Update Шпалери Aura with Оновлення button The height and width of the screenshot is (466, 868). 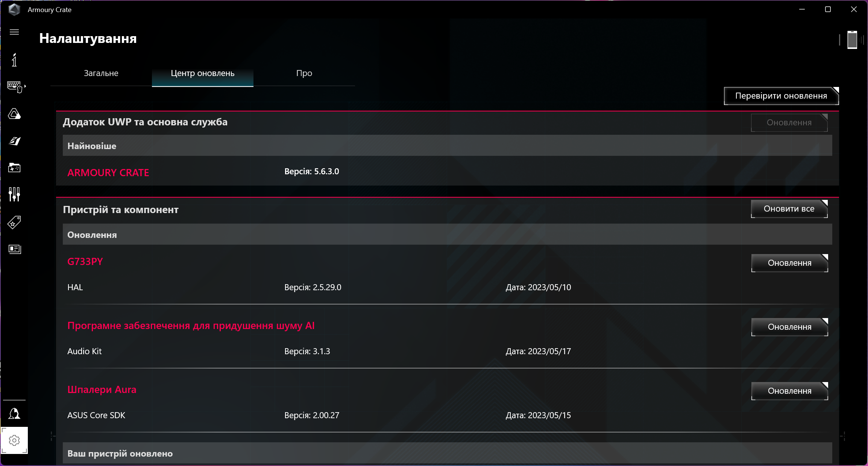[x=789, y=391]
